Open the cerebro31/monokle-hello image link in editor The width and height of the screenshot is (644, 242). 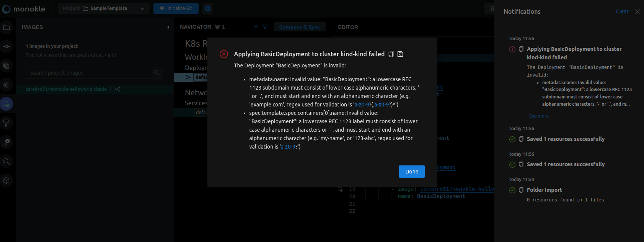pos(457,189)
